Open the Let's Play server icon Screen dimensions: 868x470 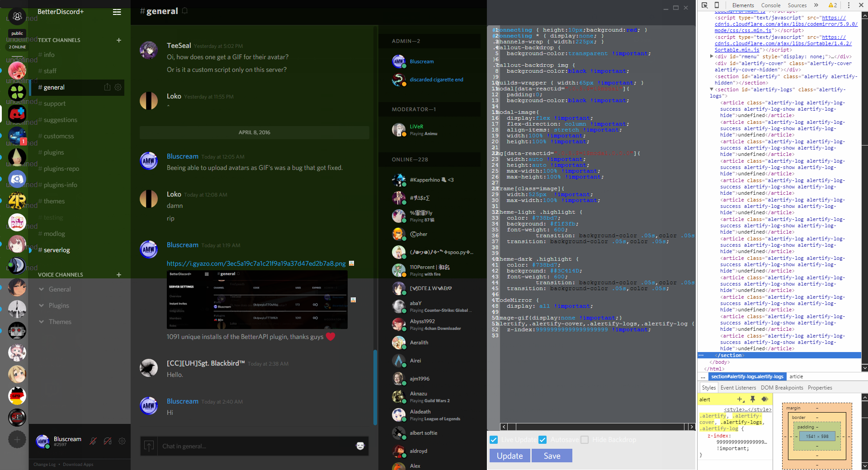pyautogui.click(x=17, y=222)
